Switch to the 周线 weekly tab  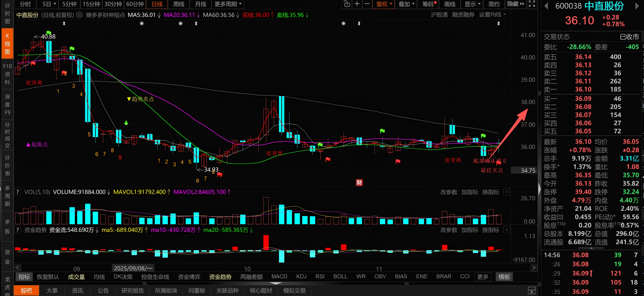click(x=179, y=4)
